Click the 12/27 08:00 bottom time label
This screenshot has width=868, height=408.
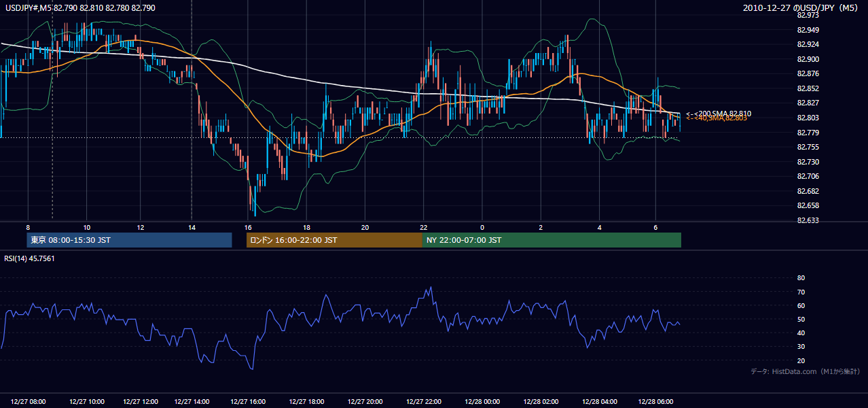(x=29, y=402)
